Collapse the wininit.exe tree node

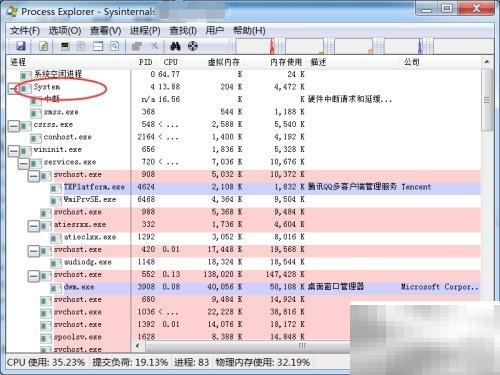[14, 151]
